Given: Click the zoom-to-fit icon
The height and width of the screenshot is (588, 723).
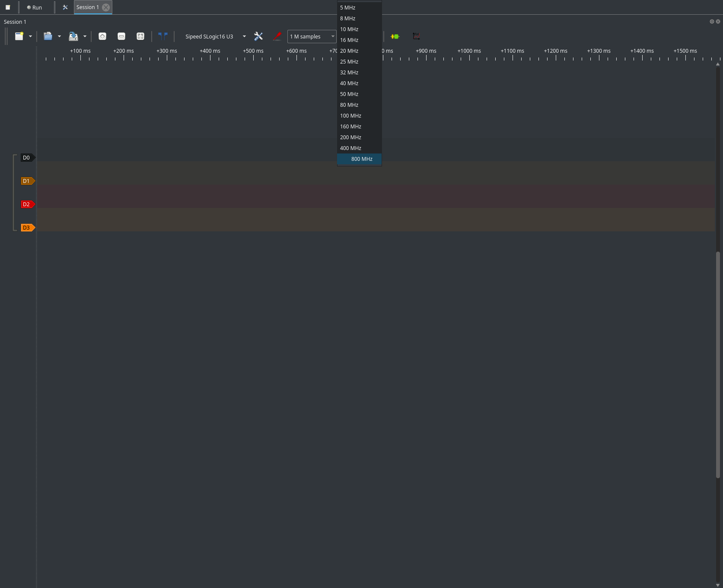Looking at the screenshot, I should [x=140, y=36].
